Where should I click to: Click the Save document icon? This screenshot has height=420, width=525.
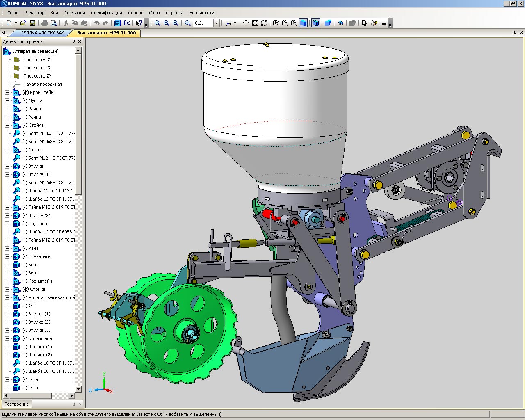click(32, 23)
